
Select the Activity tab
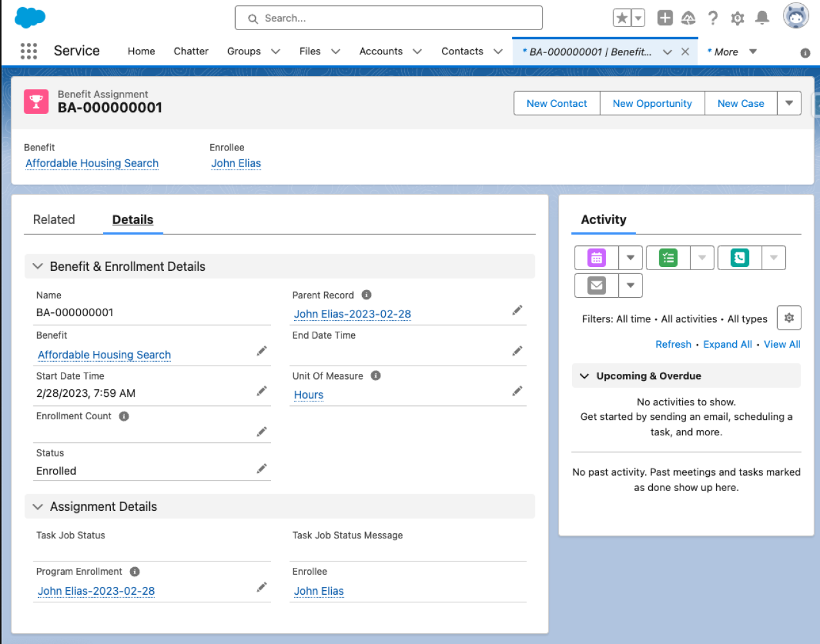pyautogui.click(x=603, y=220)
